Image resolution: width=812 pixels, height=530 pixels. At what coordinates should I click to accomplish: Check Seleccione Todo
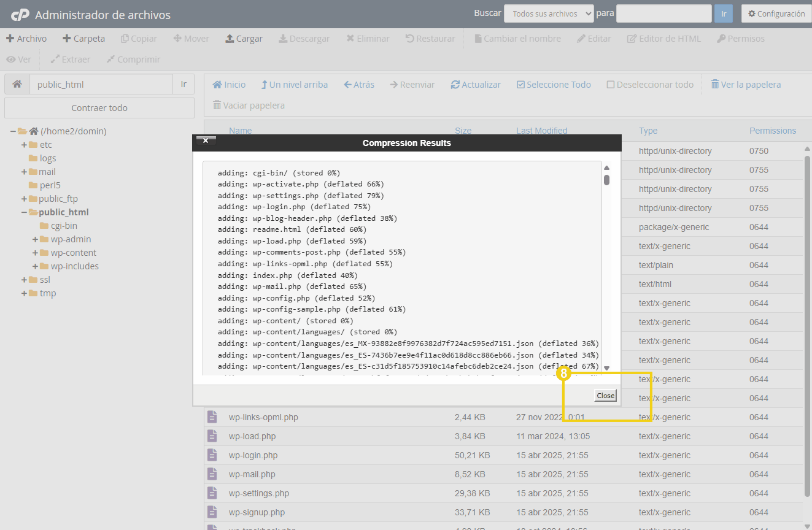tap(554, 85)
